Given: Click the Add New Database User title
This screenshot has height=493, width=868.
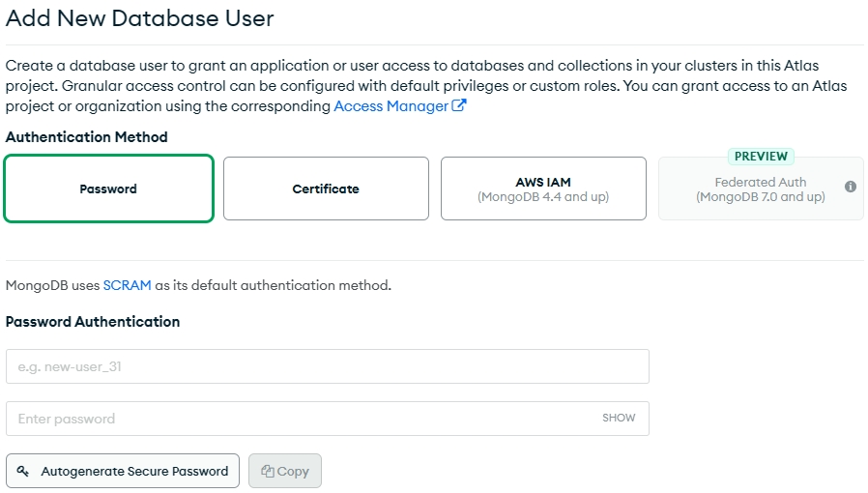Looking at the screenshot, I should (x=140, y=18).
